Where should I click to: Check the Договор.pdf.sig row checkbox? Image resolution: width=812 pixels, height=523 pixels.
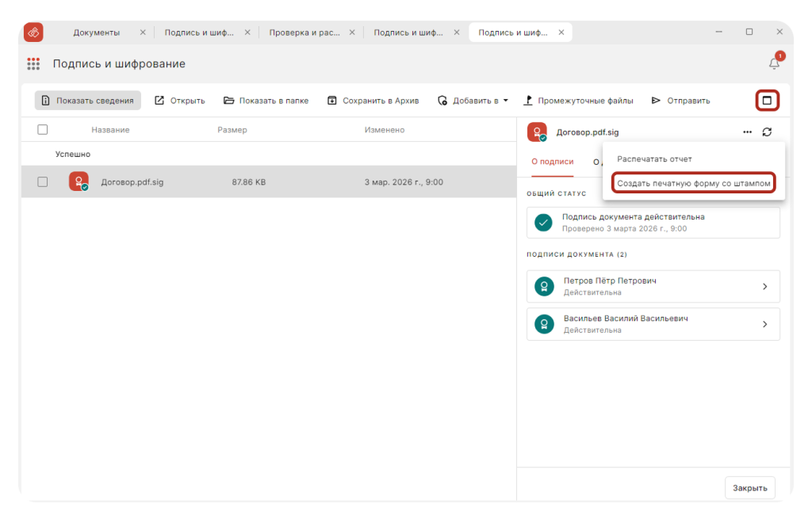click(x=43, y=182)
